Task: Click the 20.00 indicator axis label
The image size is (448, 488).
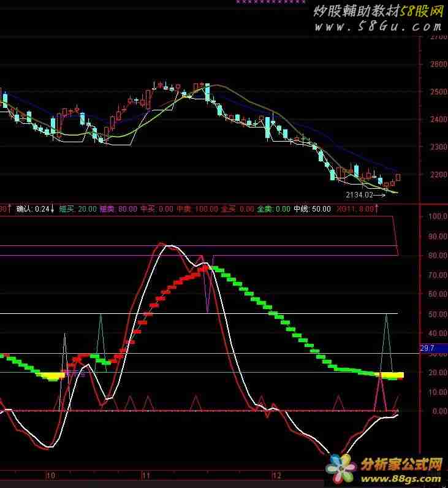Action: pos(438,373)
